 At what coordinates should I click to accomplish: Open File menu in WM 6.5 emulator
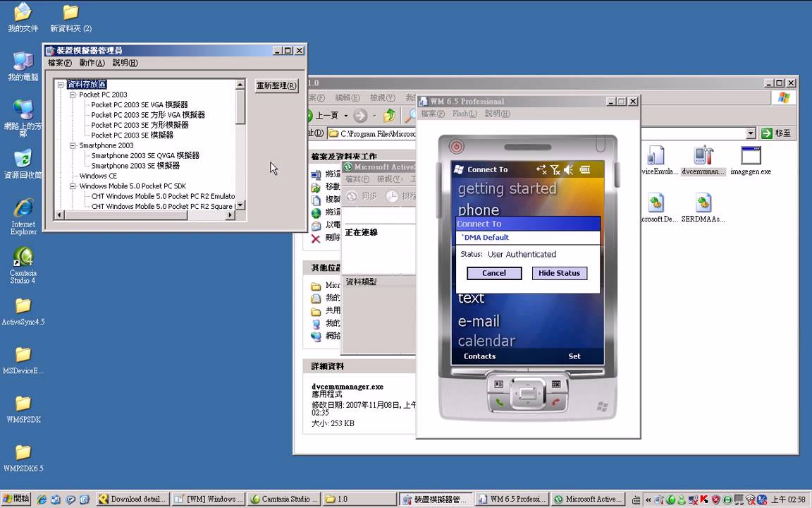(432, 114)
